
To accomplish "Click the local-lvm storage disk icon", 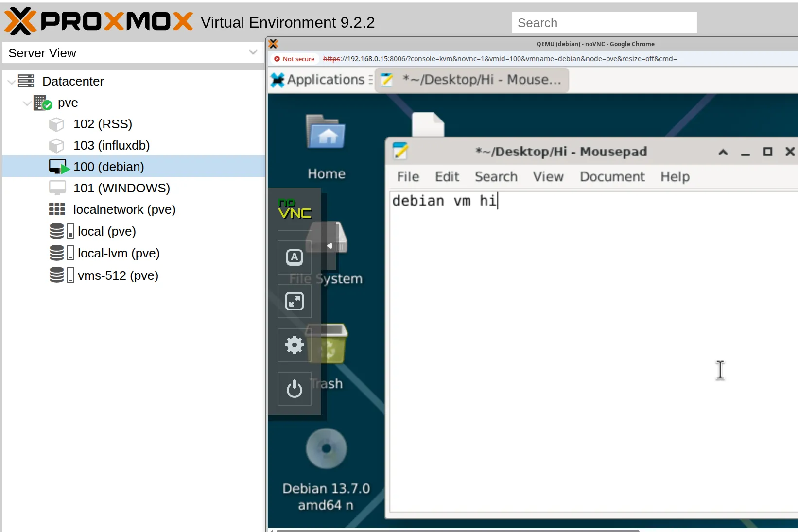I will click(x=62, y=253).
